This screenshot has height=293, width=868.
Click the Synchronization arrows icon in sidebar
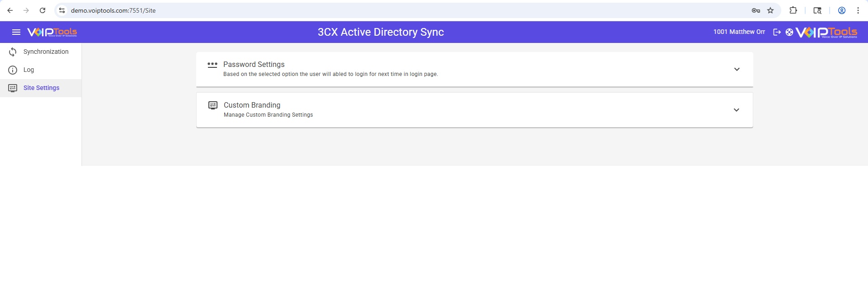(x=13, y=52)
